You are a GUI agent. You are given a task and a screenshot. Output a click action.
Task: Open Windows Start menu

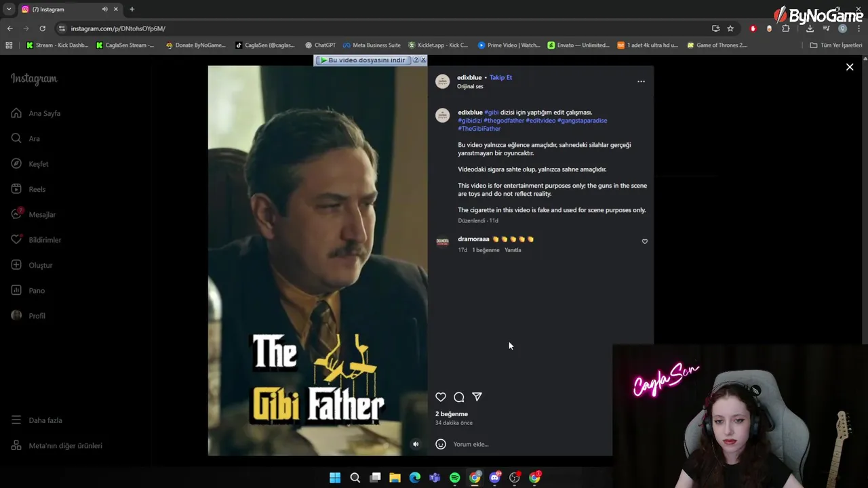click(x=335, y=478)
